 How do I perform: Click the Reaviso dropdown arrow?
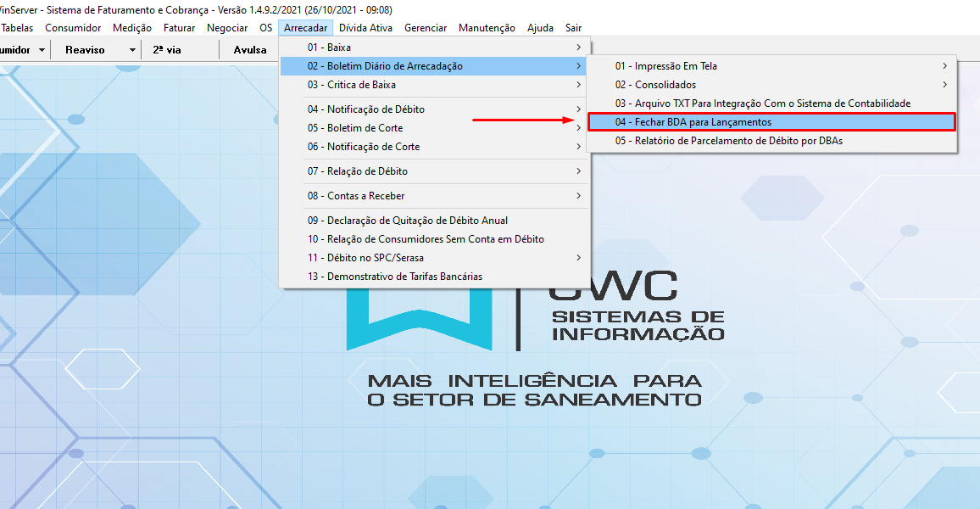tap(132, 50)
